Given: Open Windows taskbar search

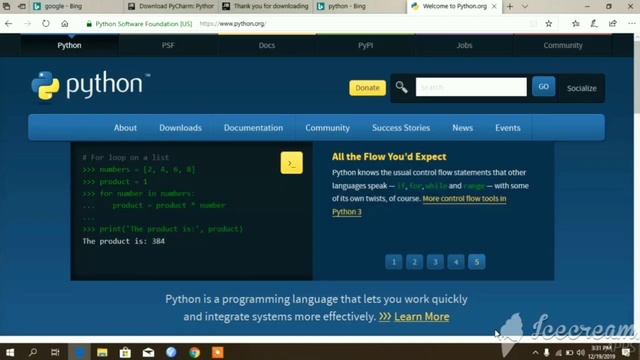Looking at the screenshot, I should pos(33,352).
